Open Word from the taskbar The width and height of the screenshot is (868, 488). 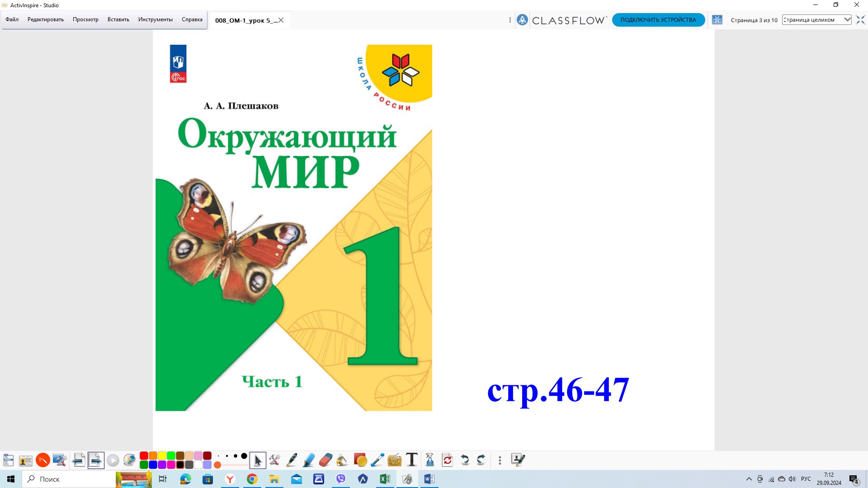429,479
